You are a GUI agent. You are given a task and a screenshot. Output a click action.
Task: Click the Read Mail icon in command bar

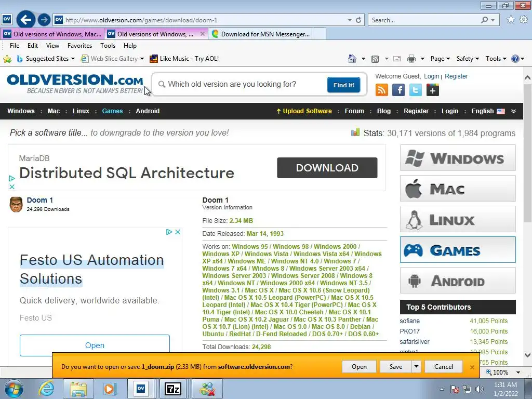click(397, 59)
